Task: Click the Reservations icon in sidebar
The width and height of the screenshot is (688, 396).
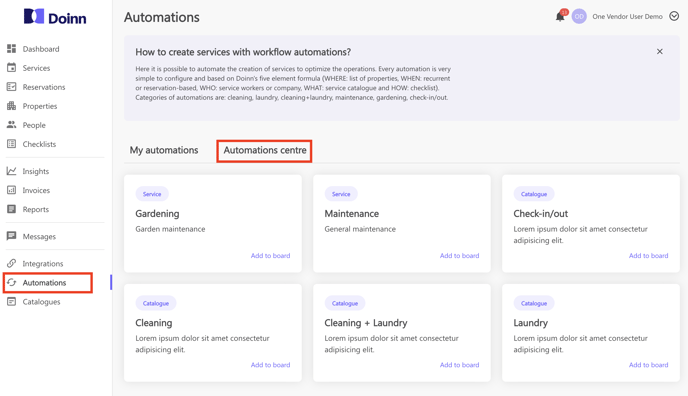Action: coord(11,87)
